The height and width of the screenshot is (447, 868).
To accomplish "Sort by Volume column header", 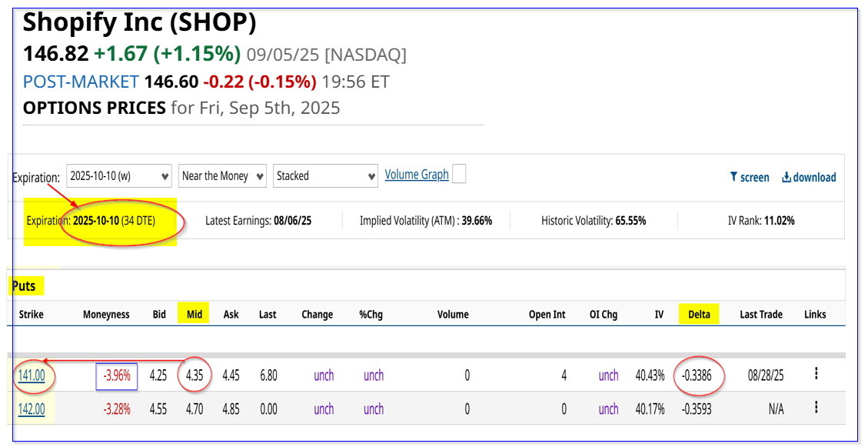I will [x=453, y=315].
